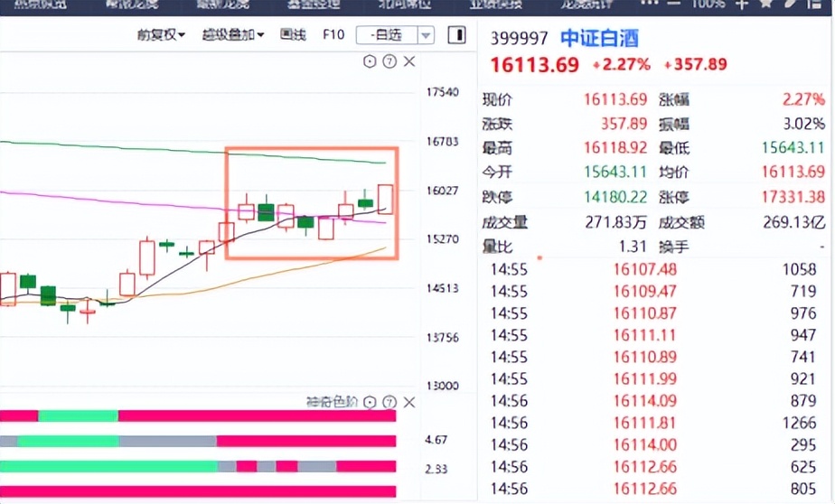The width and height of the screenshot is (835, 504).
Task: Click tick volume 625
Action: [x=803, y=467]
